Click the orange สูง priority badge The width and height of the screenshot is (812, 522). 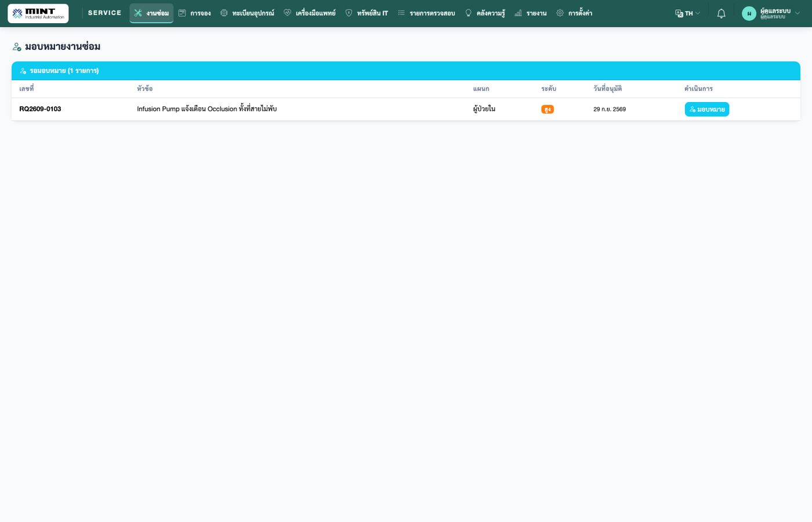pyautogui.click(x=548, y=109)
